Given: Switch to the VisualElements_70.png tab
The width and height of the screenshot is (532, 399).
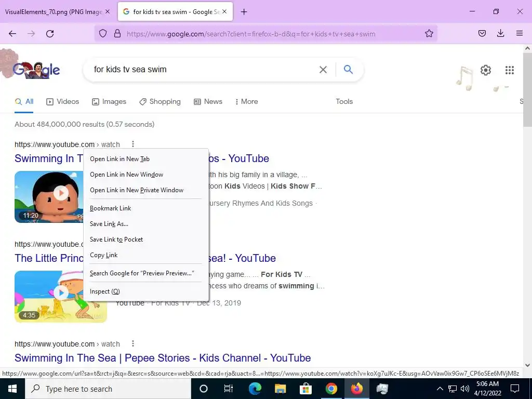Looking at the screenshot, I should (54, 12).
